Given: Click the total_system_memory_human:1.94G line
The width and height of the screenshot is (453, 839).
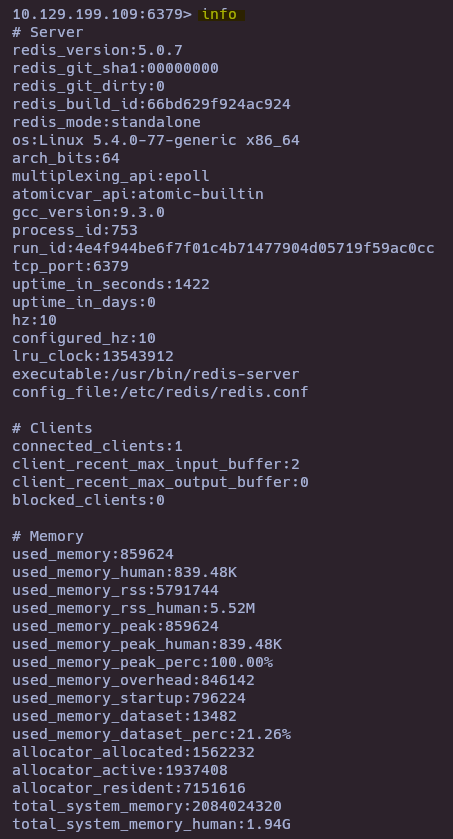Looking at the screenshot, I should [x=151, y=824].
